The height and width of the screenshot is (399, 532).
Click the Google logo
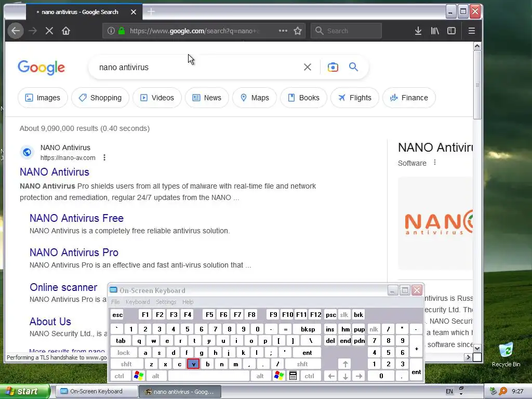41,68
